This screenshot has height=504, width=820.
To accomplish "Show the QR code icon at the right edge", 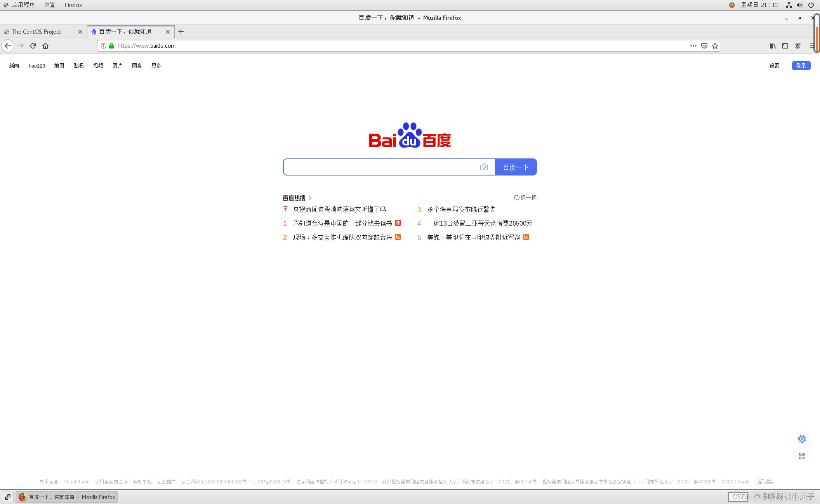I will coord(802,456).
